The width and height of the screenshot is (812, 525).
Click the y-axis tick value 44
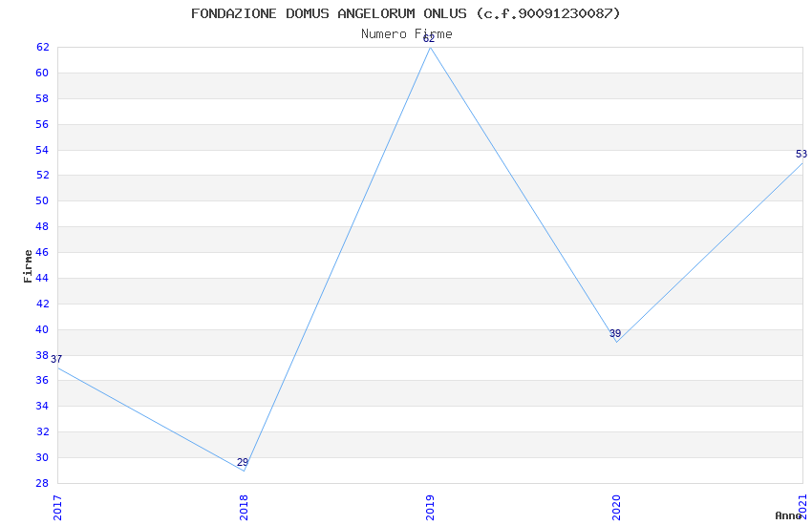point(42,278)
